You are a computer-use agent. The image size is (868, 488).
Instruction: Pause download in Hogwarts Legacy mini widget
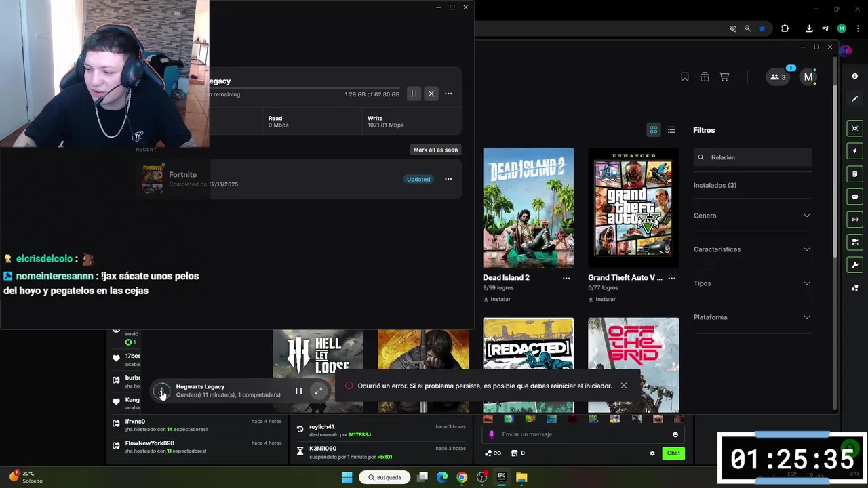298,390
